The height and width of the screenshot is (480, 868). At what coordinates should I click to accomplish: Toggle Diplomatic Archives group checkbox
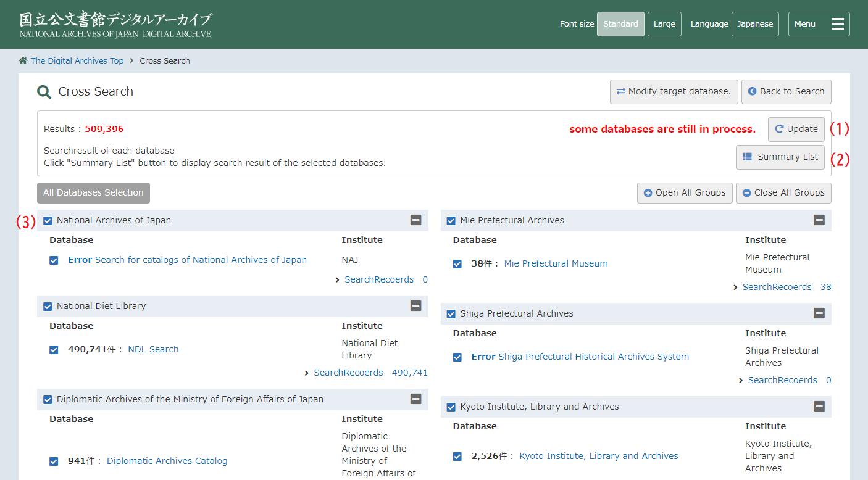point(48,400)
